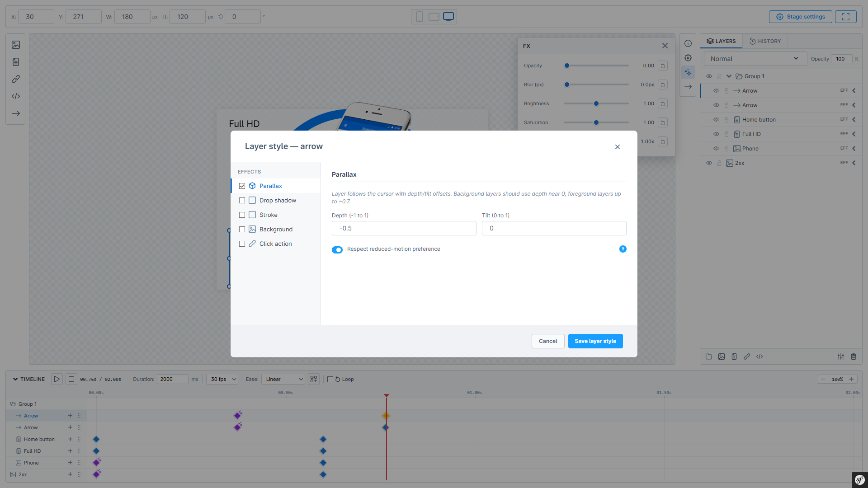Open the settings gear panel icon
Image resolution: width=868 pixels, height=488 pixels.
tap(688, 58)
